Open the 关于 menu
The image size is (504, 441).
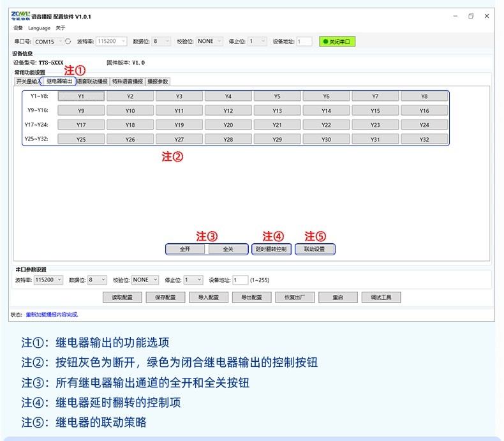pos(61,28)
